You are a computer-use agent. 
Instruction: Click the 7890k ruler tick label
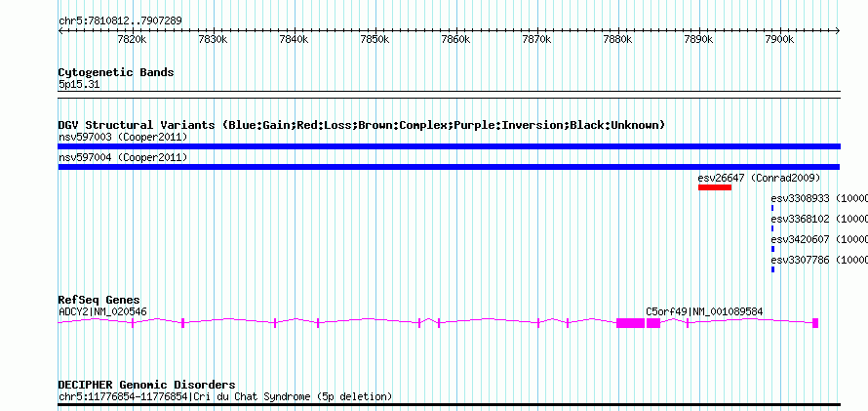(698, 40)
